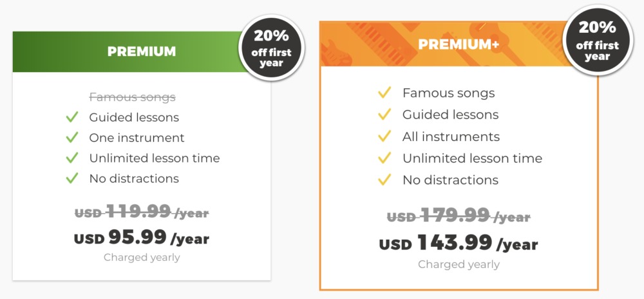The height and width of the screenshot is (299, 644).
Task: Click the 20% off badge on Premium+
Action: tap(597, 40)
